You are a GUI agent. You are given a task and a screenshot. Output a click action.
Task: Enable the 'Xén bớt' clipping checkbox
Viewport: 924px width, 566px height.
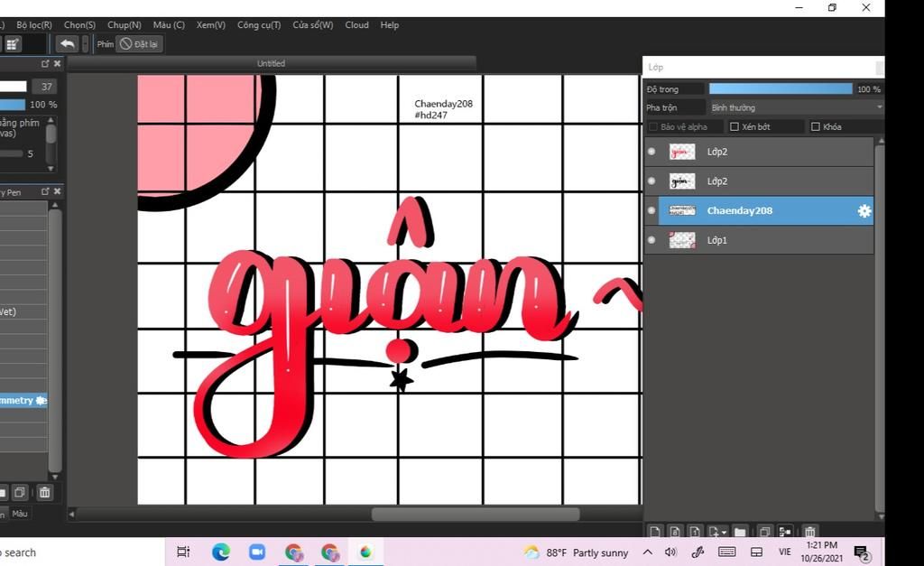tap(735, 126)
